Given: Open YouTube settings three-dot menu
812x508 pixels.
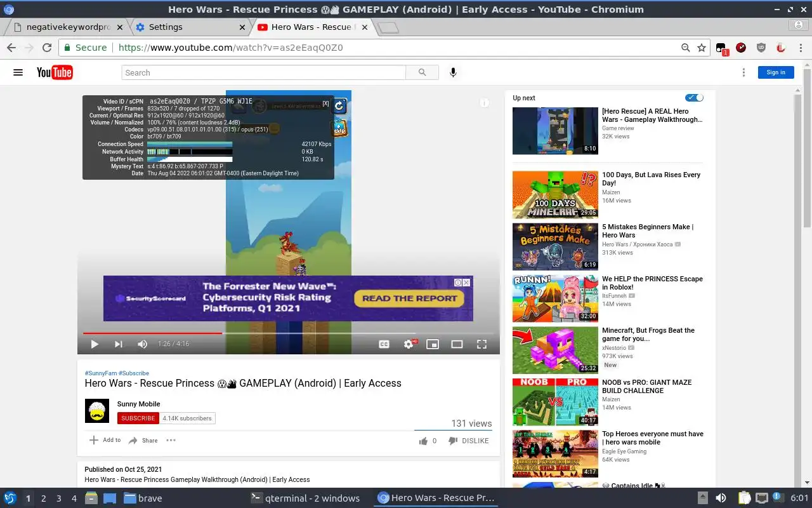Looking at the screenshot, I should (x=743, y=72).
